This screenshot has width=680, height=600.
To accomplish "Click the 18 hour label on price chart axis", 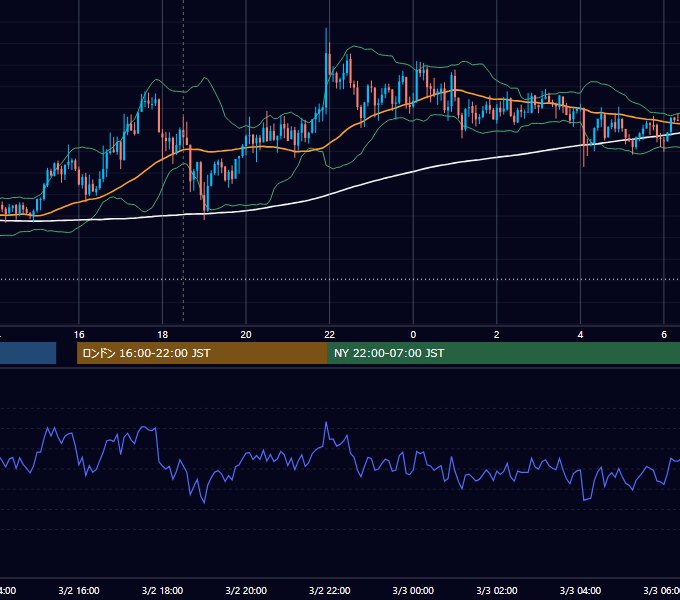I will coord(162,335).
